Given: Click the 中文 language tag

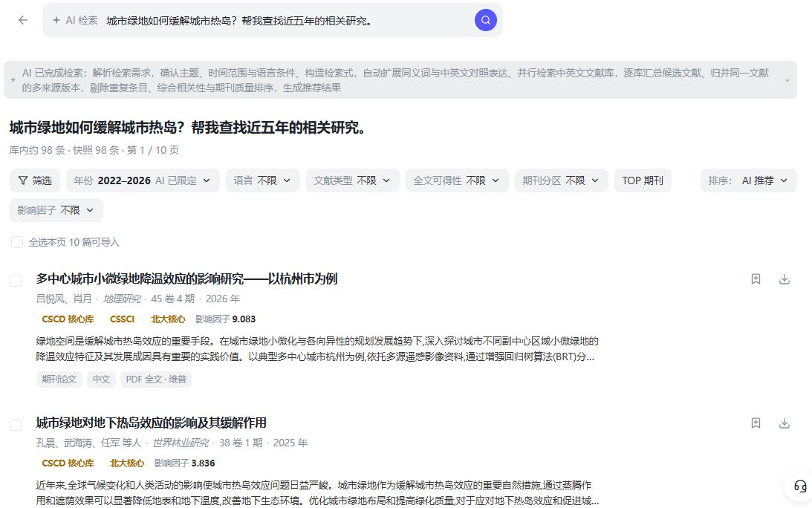Looking at the screenshot, I should 101,379.
